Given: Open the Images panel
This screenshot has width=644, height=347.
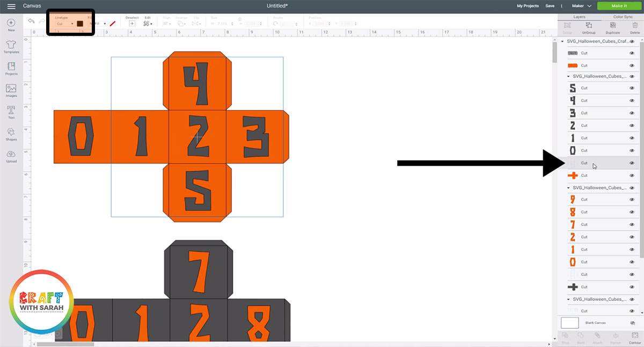Looking at the screenshot, I should pyautogui.click(x=11, y=91).
